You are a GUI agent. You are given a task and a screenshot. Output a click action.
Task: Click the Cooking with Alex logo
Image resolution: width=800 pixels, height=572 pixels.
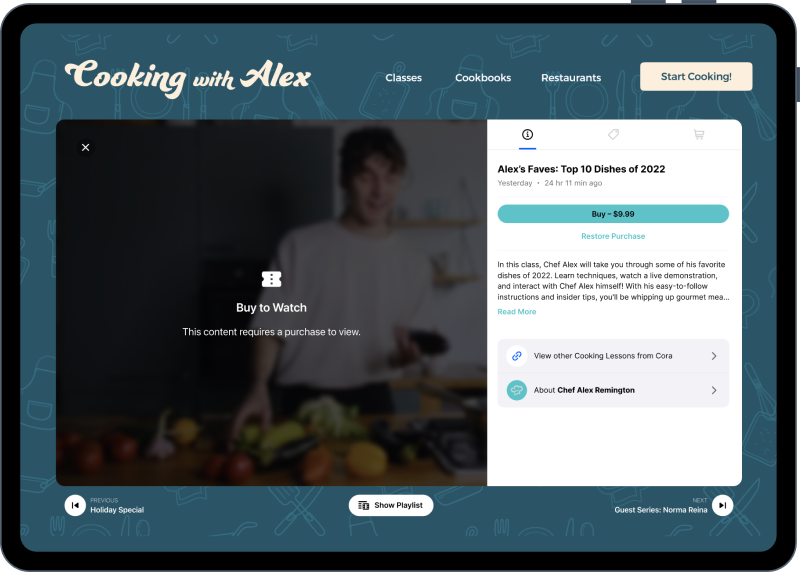point(187,78)
